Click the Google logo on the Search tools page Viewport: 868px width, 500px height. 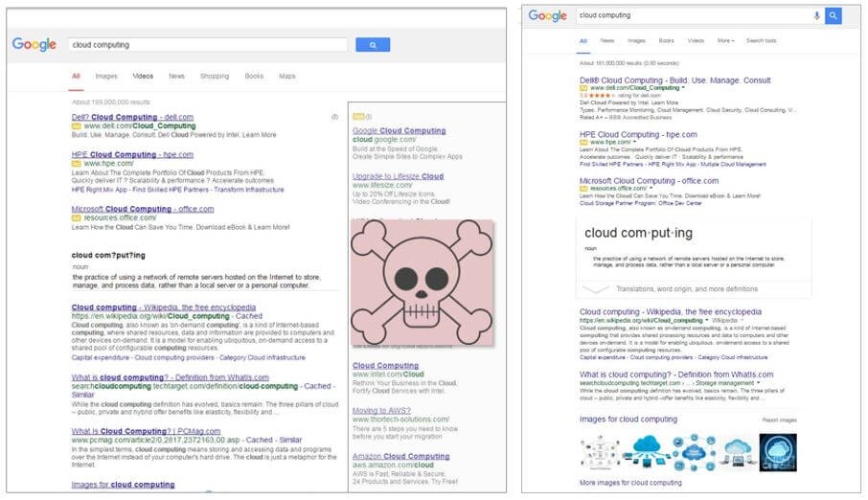[547, 15]
